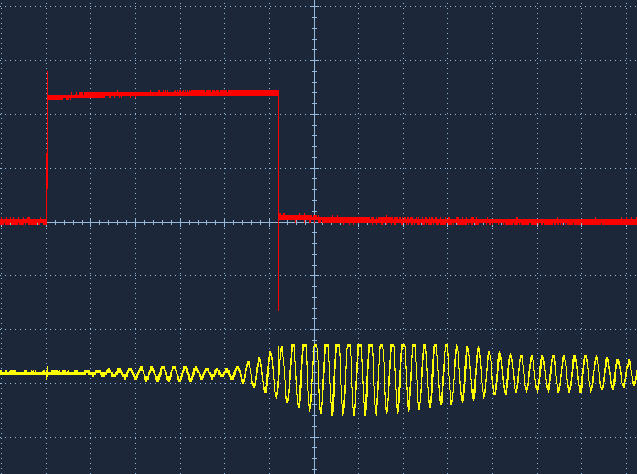Select the flat top of the red pulse
The height and width of the screenshot is (474, 637).
(160, 94)
